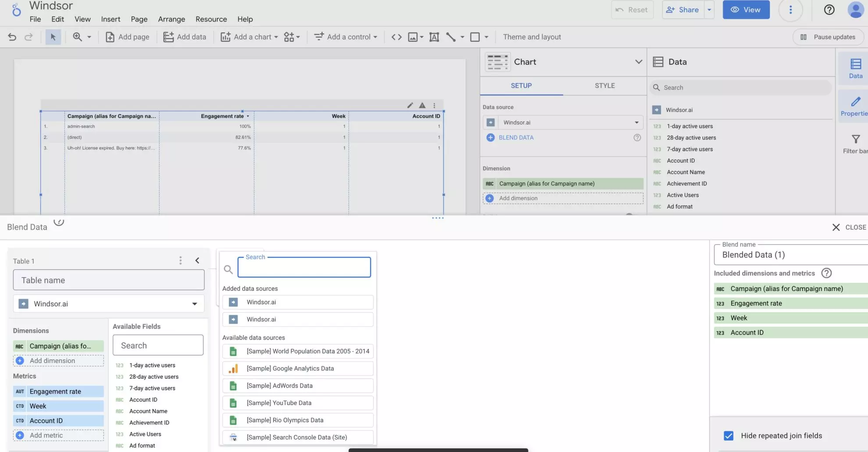Viewport: 868px width, 452px height.
Task: Open the Share options dropdown arrow
Action: coord(709,10)
